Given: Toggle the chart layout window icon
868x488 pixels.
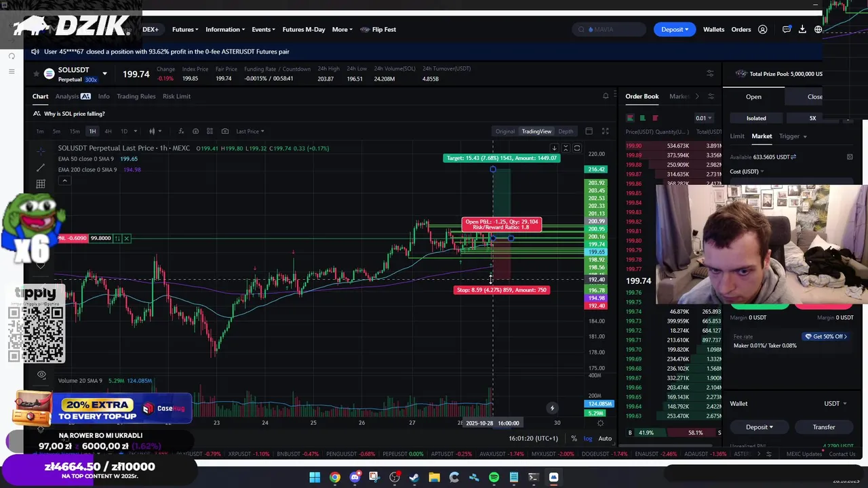Looking at the screenshot, I should (x=589, y=131).
